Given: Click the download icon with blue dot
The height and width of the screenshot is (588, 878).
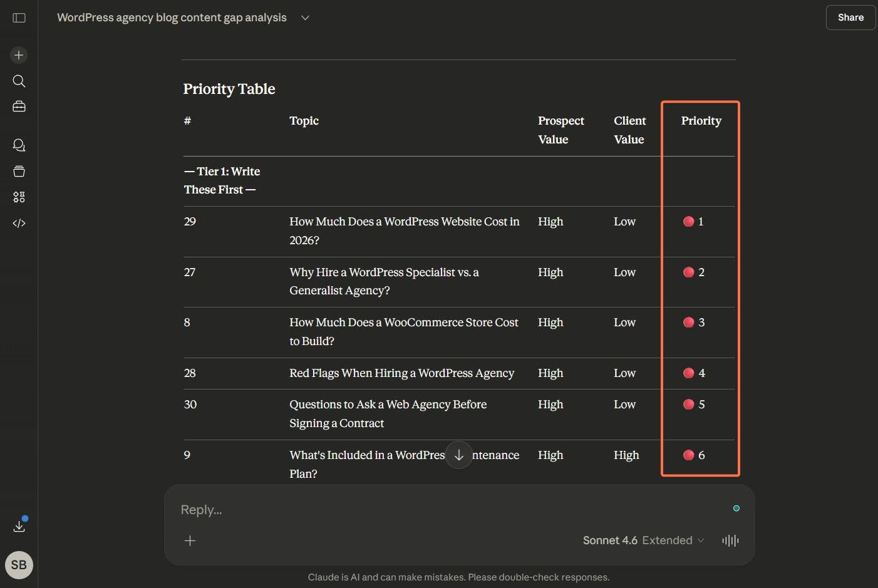Looking at the screenshot, I should tap(19, 526).
